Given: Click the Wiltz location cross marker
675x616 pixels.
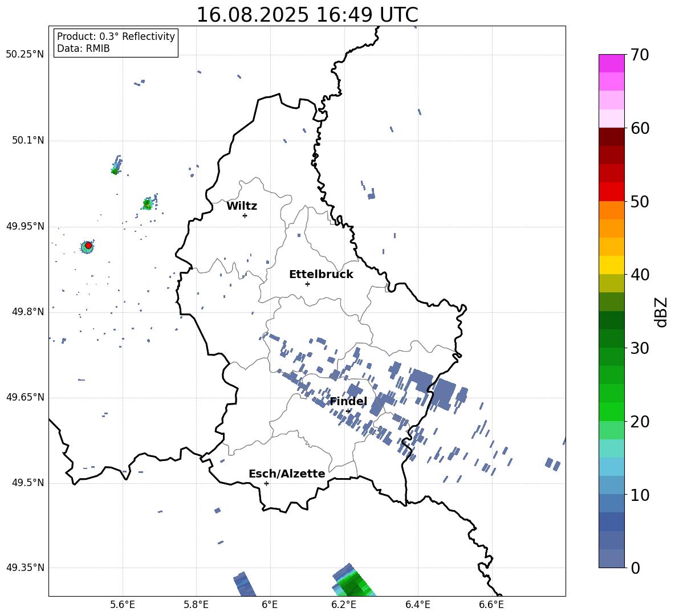Looking at the screenshot, I should [x=245, y=215].
